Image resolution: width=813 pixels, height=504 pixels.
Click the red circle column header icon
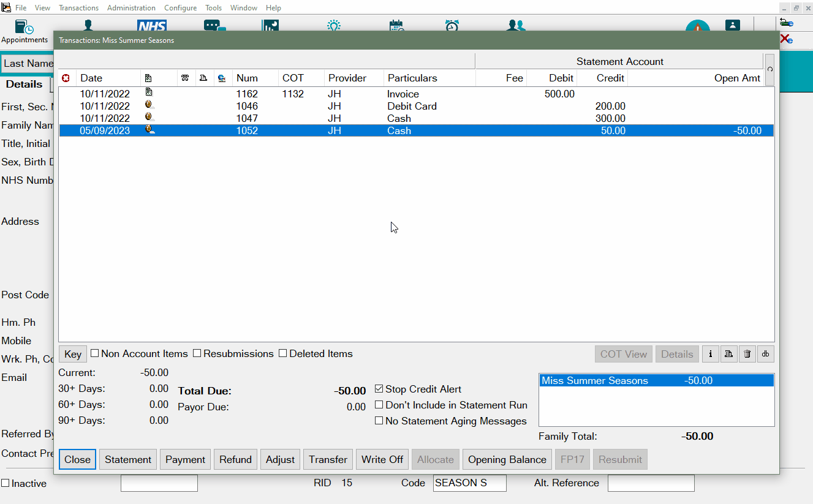pyautogui.click(x=66, y=78)
